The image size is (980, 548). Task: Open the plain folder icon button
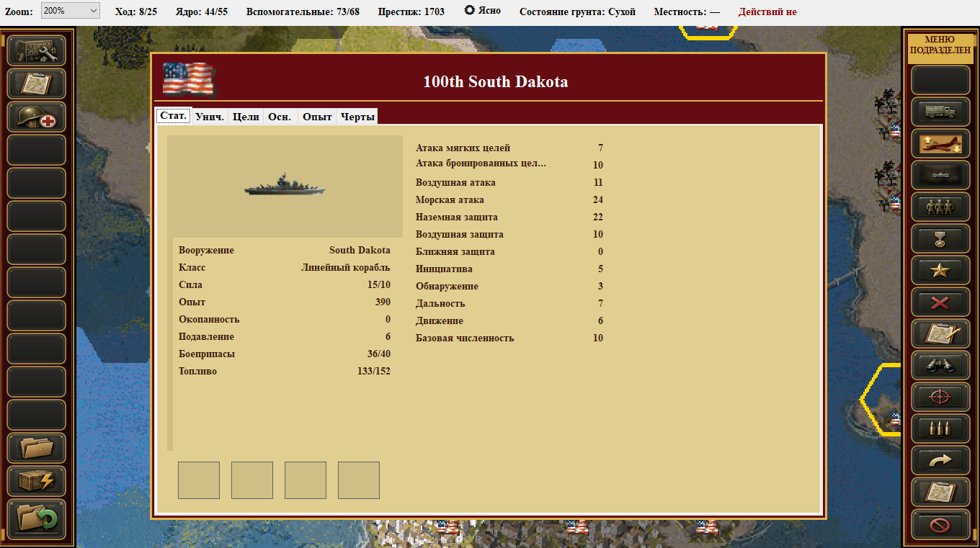click(37, 448)
